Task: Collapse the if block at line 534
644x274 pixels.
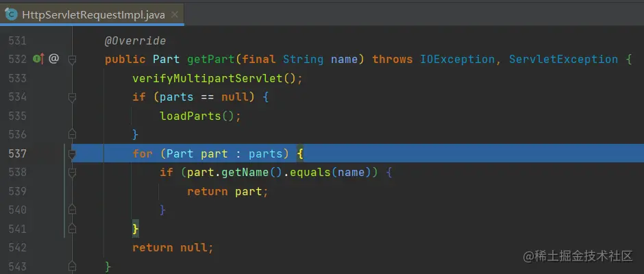Action: [73, 97]
